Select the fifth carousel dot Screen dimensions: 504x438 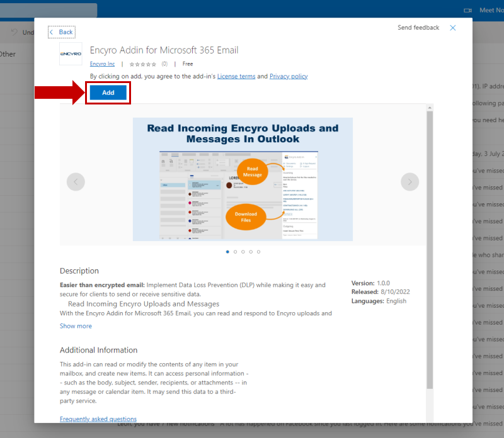click(x=258, y=252)
